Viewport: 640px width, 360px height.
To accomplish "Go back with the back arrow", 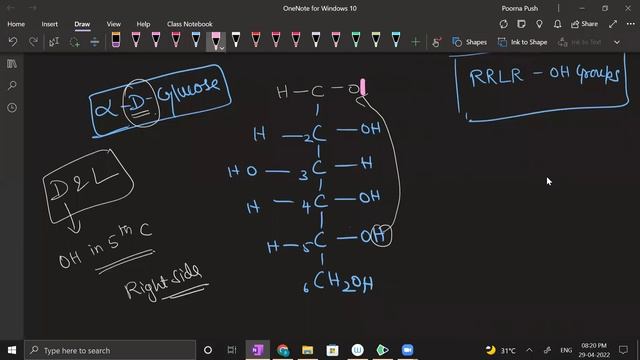I will coord(11,8).
